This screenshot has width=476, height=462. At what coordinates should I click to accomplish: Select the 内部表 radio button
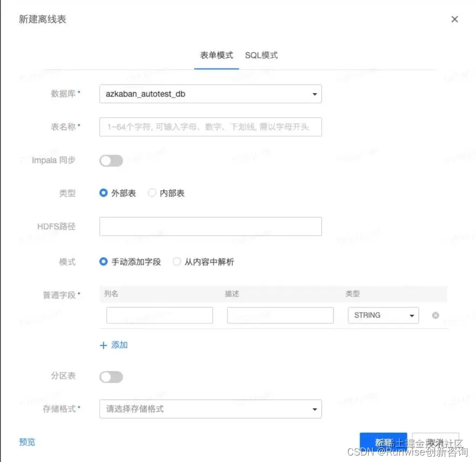[x=151, y=193]
